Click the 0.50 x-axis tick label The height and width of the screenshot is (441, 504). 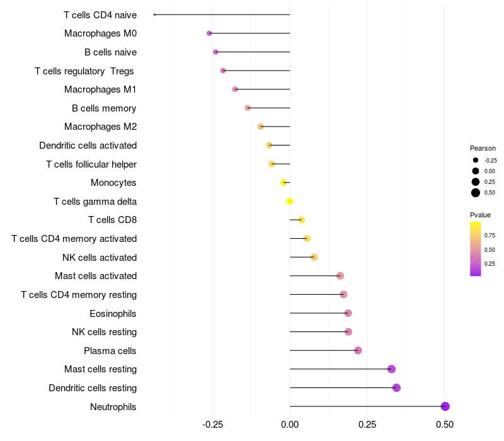pyautogui.click(x=445, y=425)
